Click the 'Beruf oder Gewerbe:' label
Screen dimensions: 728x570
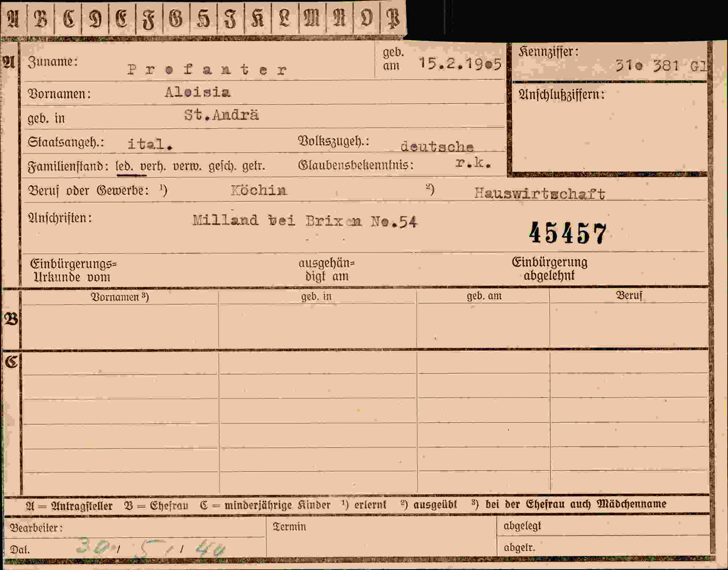pyautogui.click(x=88, y=190)
